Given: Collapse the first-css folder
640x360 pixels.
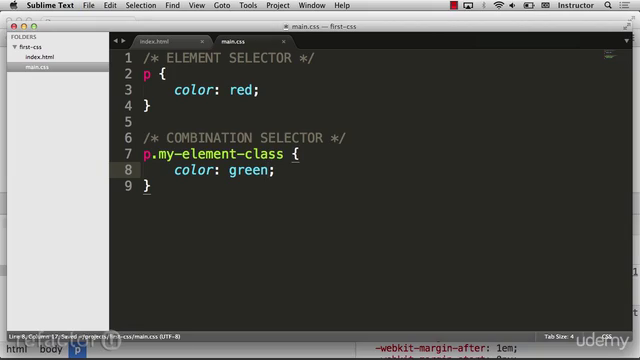Looking at the screenshot, I should click(x=15, y=47).
